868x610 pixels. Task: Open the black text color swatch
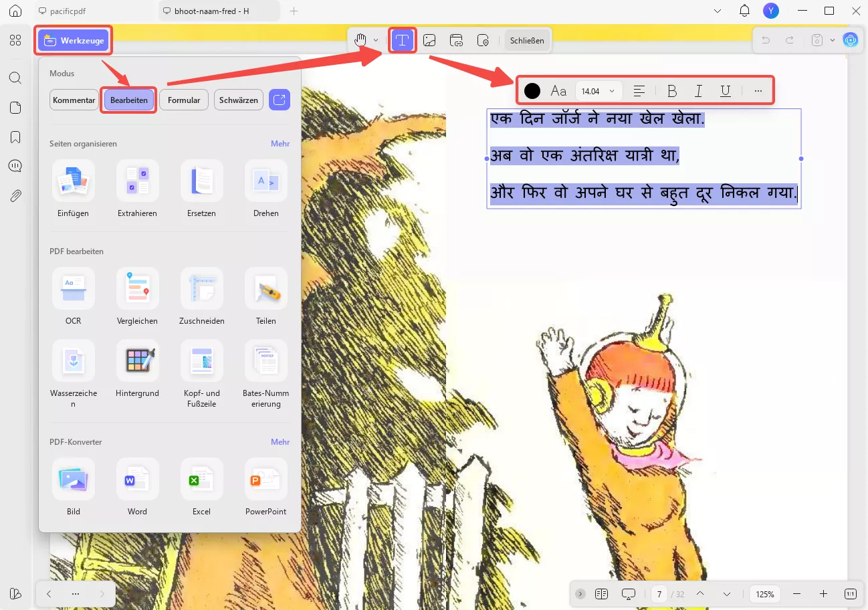pos(532,91)
